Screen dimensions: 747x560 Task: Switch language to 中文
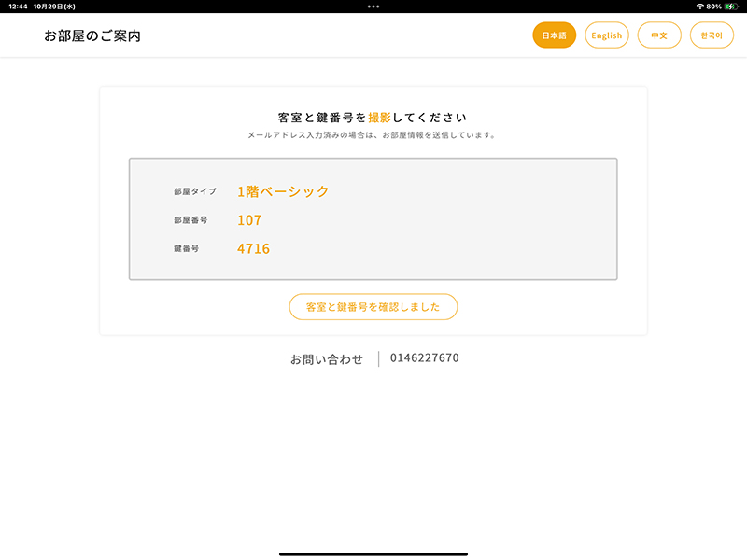[x=659, y=35]
